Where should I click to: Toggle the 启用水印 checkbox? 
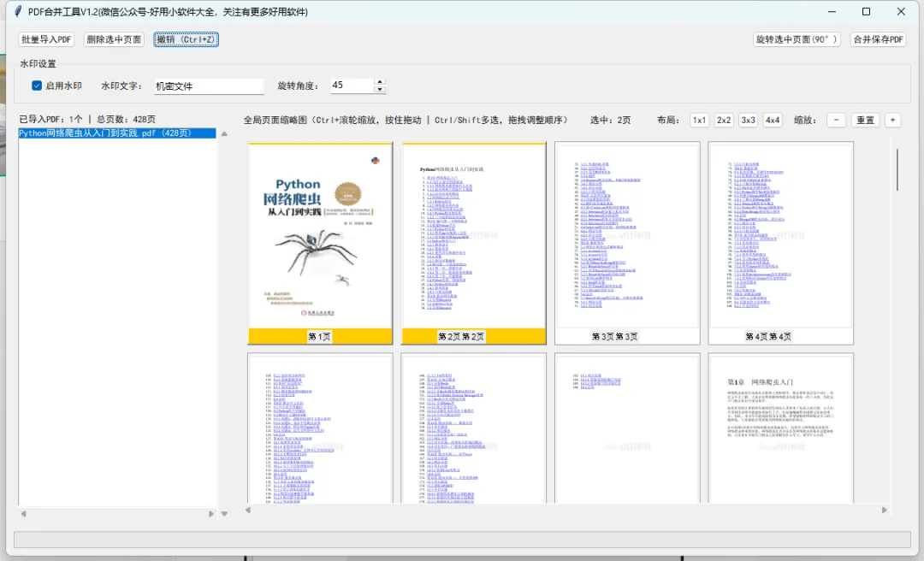coord(37,86)
